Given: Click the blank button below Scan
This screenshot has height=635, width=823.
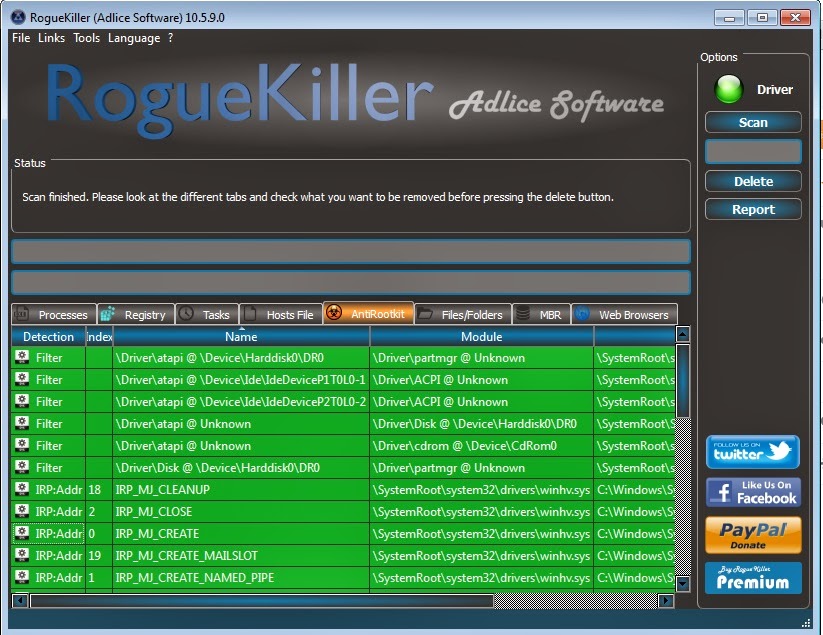Looking at the screenshot, I should 753,152.
